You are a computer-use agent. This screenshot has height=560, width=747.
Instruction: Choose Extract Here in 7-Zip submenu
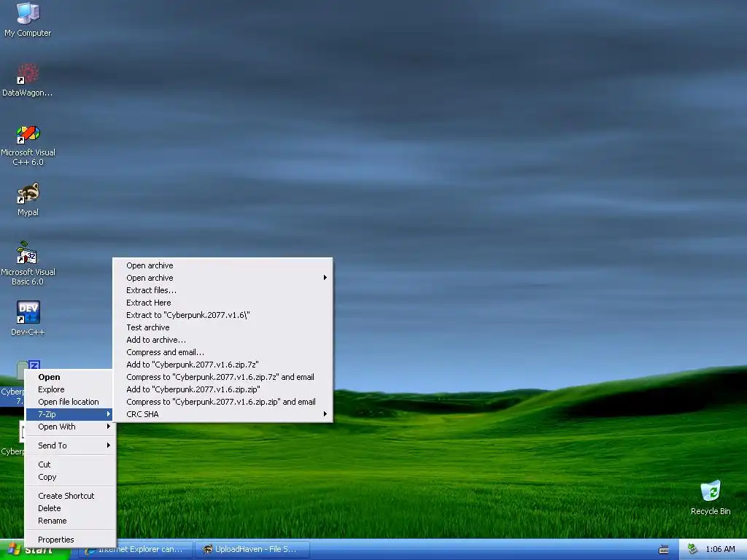point(222,303)
